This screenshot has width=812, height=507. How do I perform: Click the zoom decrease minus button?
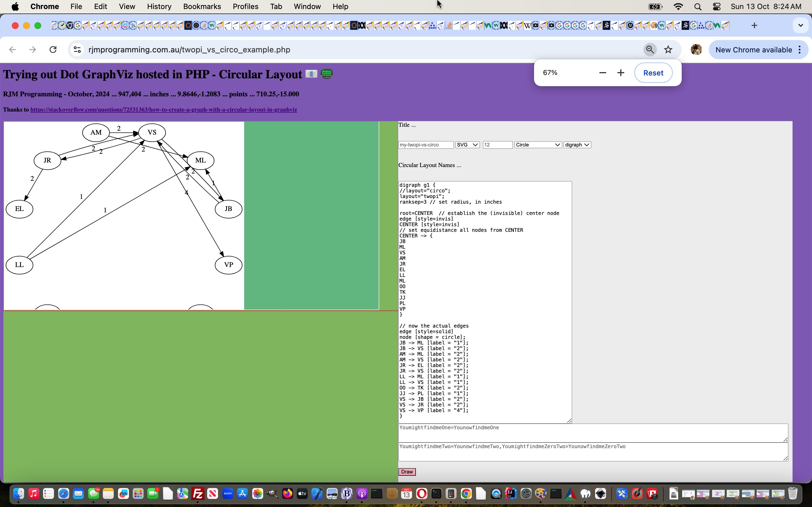pos(602,72)
